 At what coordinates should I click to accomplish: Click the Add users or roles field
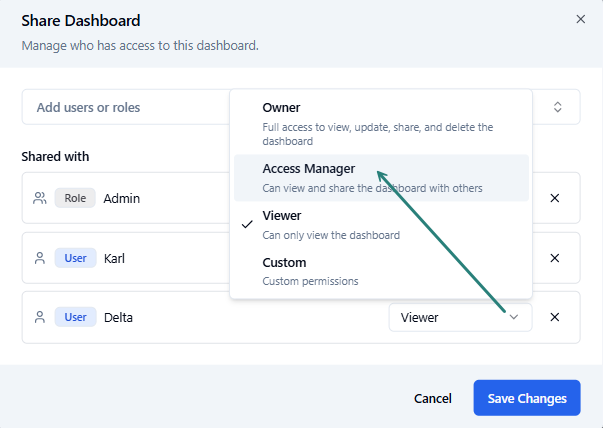pos(125,107)
